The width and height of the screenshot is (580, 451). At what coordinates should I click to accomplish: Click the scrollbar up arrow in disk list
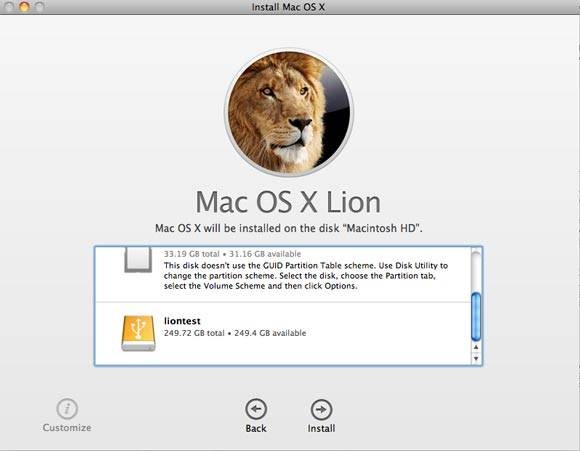point(476,347)
